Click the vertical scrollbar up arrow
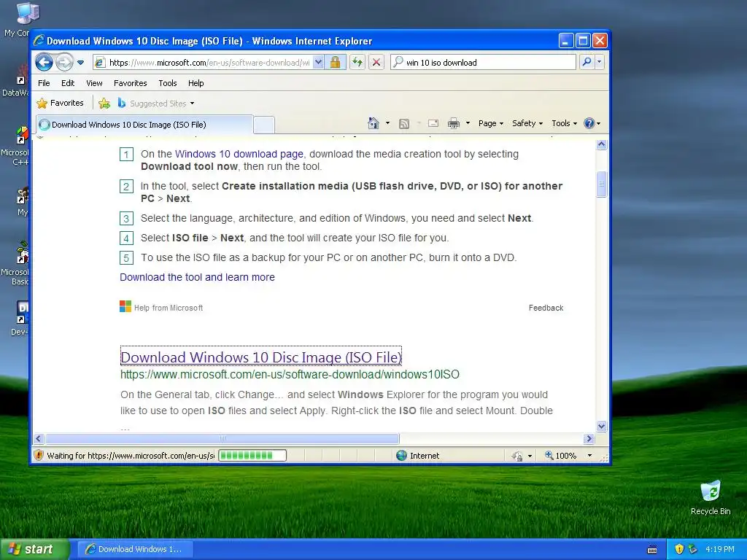Screen dimensions: 747x560 click(x=601, y=145)
